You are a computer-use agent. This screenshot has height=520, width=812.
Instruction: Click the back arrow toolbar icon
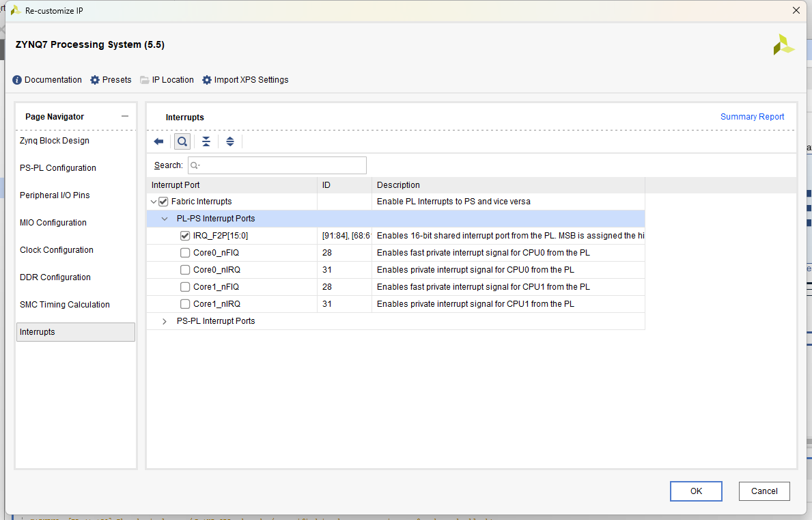[158, 141]
